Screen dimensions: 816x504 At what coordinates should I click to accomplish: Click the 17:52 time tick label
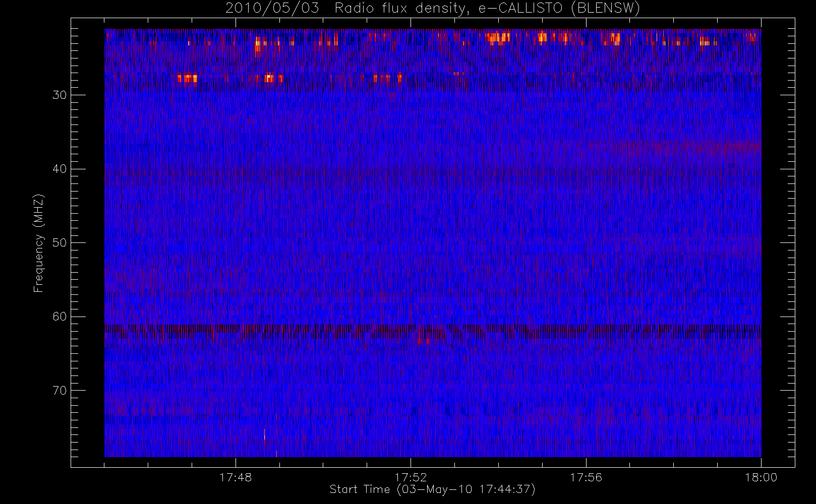click(411, 477)
